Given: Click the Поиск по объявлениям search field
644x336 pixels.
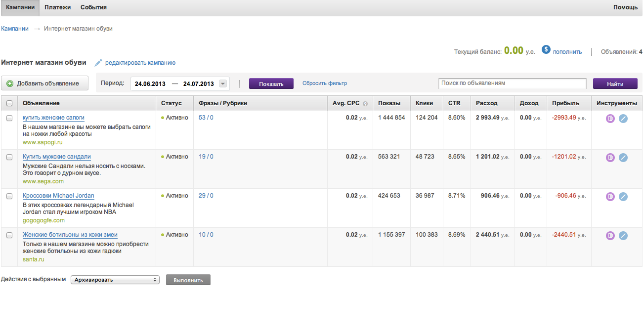Looking at the screenshot, I should [512, 84].
